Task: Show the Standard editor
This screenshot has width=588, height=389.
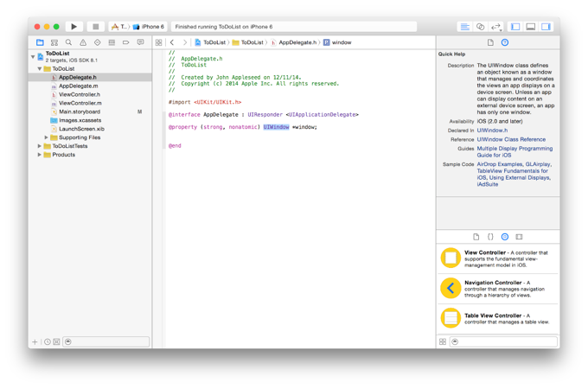Action: coord(465,27)
